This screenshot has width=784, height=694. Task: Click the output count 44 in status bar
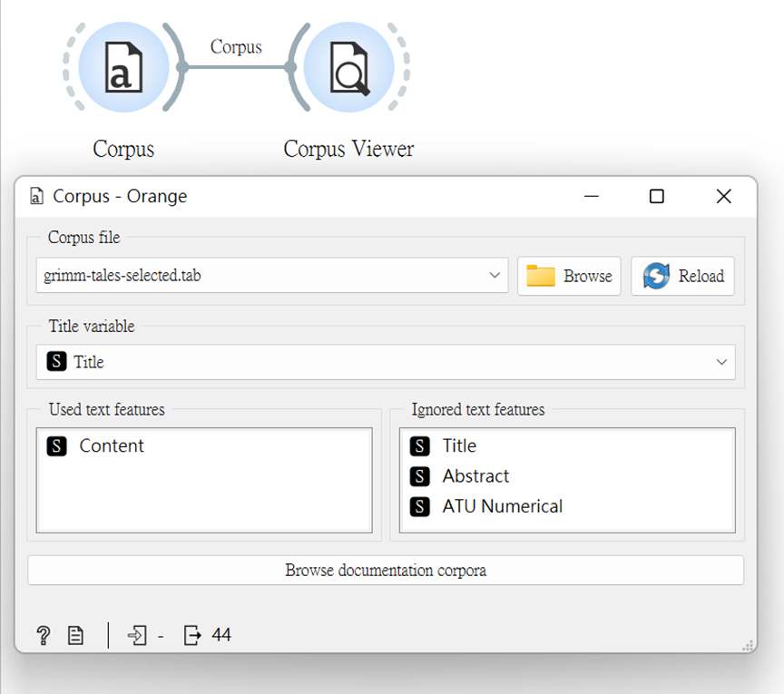click(x=221, y=635)
